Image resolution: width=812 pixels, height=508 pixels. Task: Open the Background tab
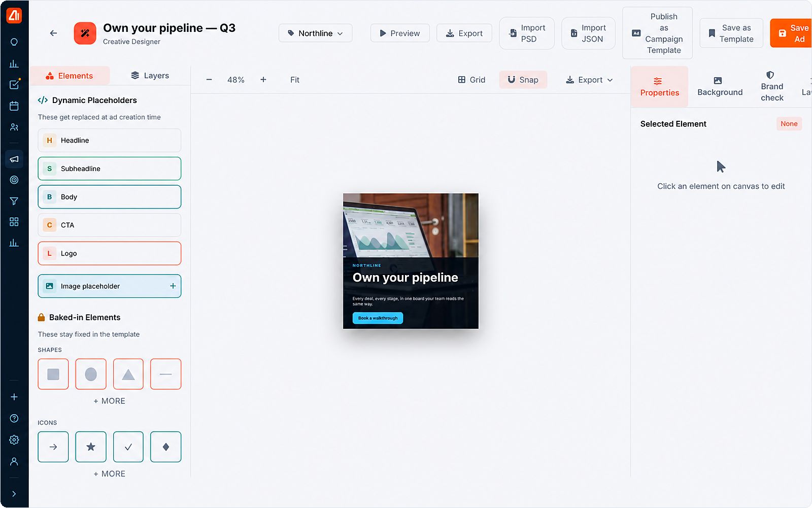click(720, 87)
